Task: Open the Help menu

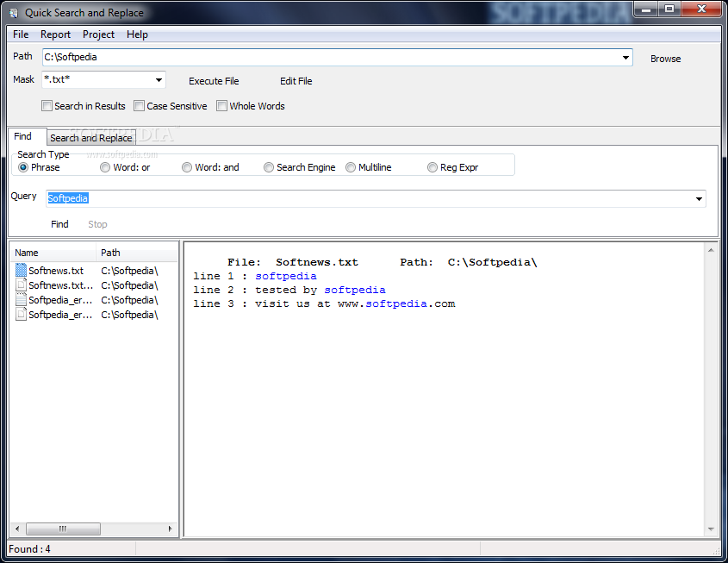Action: (x=138, y=34)
